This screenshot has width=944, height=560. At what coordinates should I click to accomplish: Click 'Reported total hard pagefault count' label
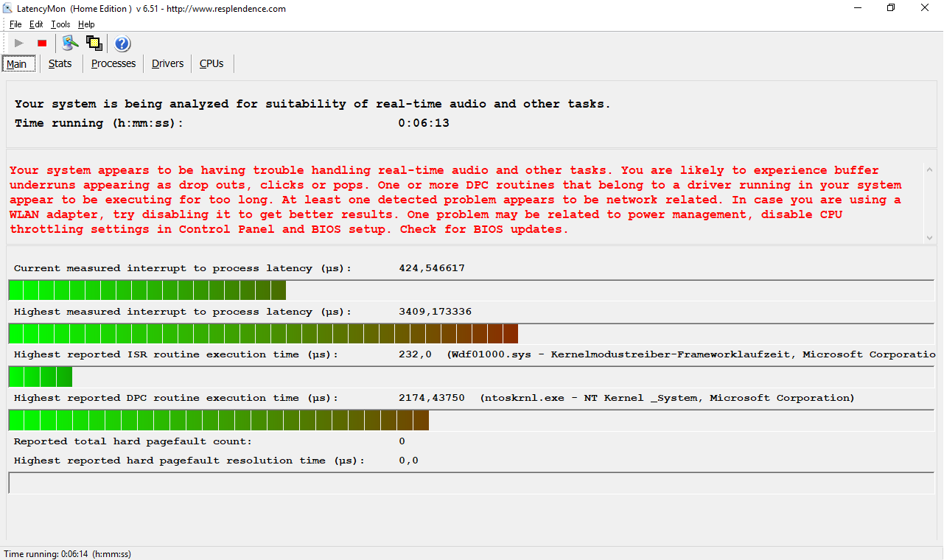(x=133, y=441)
